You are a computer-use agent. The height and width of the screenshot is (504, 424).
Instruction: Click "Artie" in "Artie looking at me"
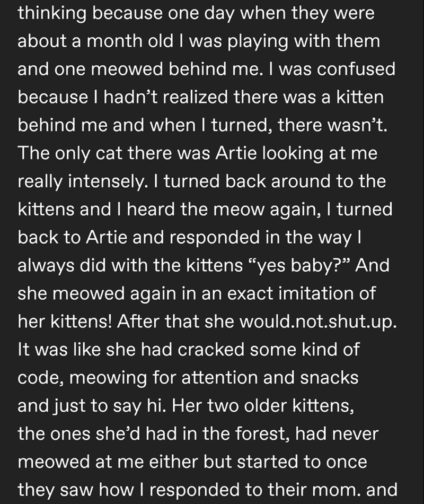236,153
